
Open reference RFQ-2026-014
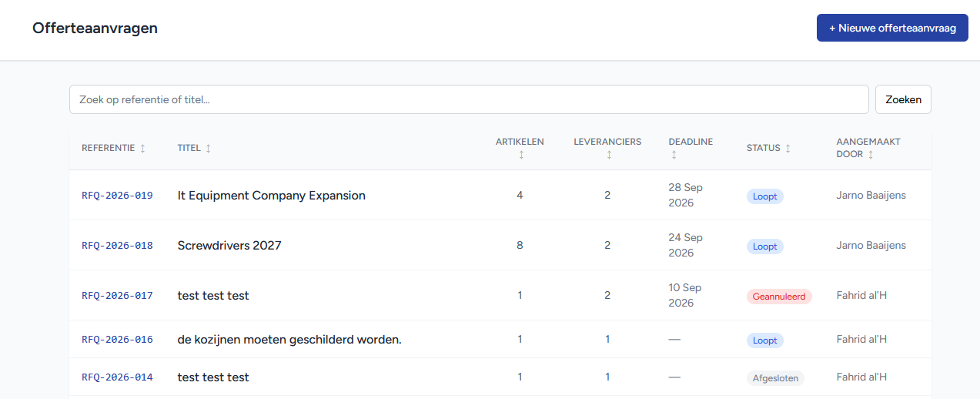(x=117, y=377)
